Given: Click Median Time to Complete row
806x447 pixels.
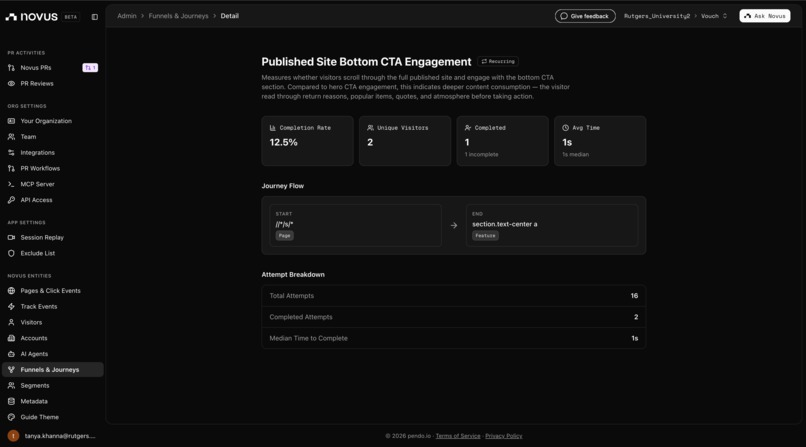Looking at the screenshot, I should tap(454, 339).
